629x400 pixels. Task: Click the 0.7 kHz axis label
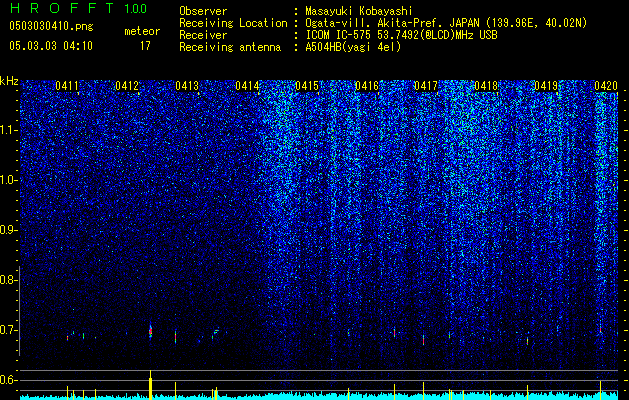(7, 330)
